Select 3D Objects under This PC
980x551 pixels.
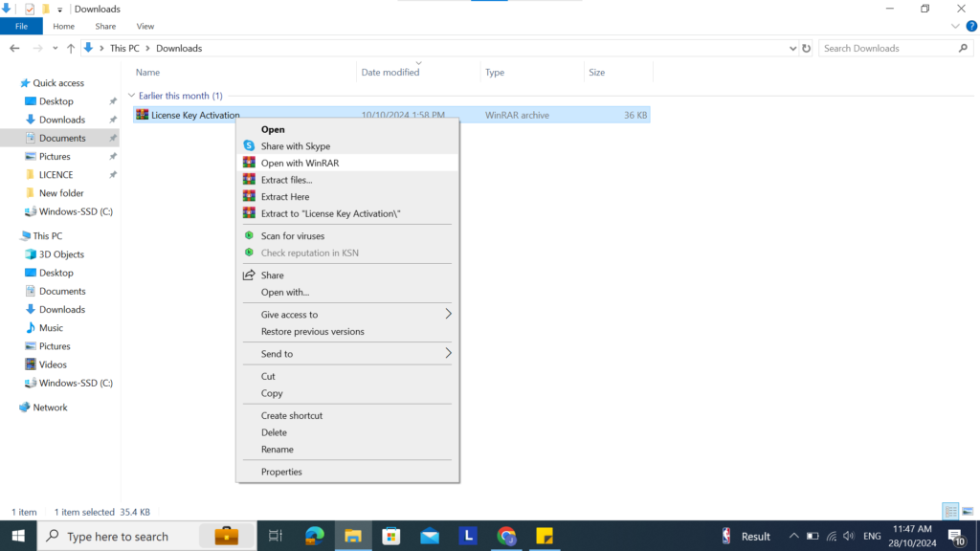[61, 254]
